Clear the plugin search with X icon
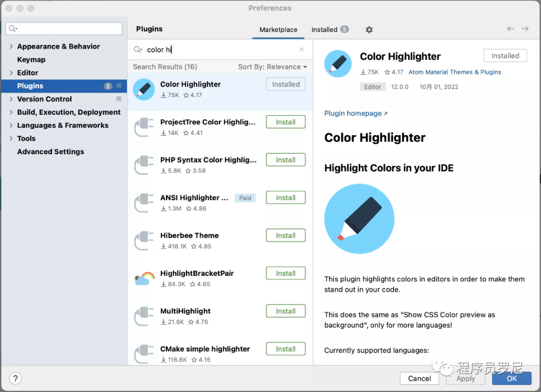The height and width of the screenshot is (392, 541). click(302, 50)
